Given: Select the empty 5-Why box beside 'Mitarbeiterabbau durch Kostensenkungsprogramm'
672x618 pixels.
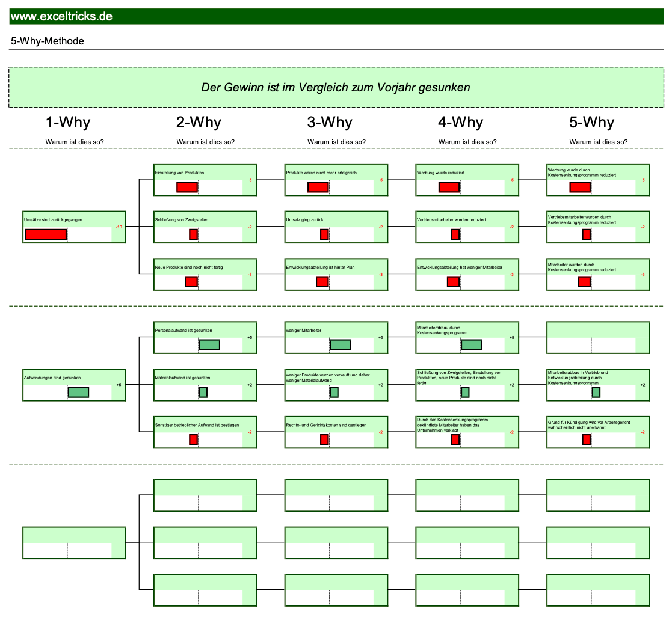Looking at the screenshot, I should coord(598,337).
